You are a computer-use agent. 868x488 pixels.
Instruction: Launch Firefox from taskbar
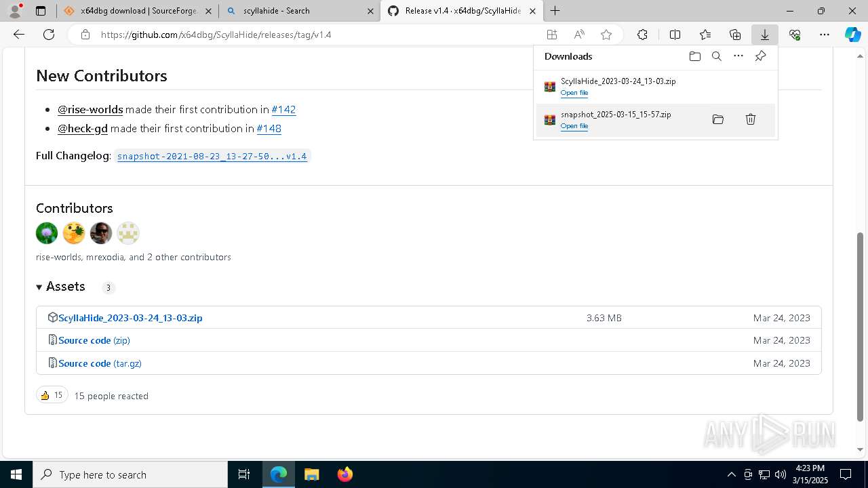(x=344, y=474)
